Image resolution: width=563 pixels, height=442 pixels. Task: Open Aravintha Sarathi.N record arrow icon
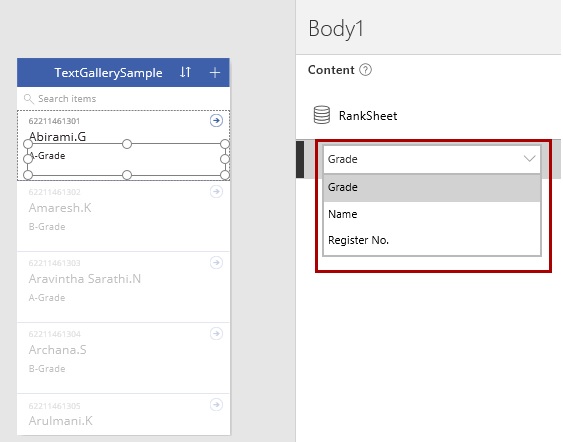pos(216,262)
